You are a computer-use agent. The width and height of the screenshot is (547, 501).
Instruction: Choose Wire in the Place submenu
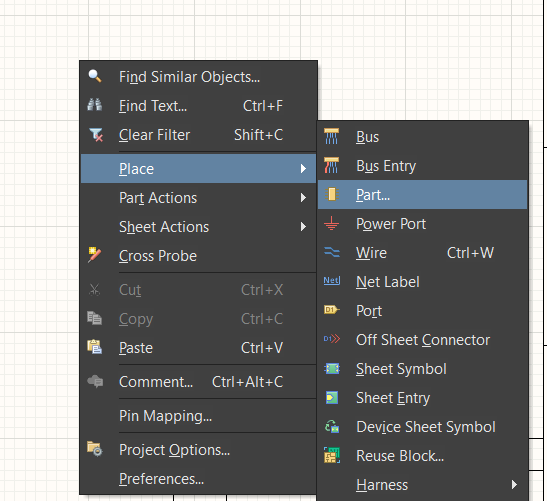point(422,253)
